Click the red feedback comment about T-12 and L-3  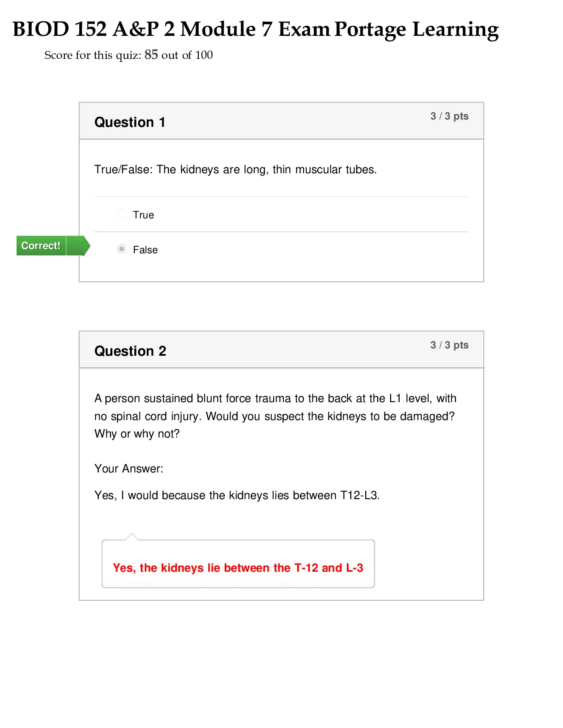click(238, 568)
